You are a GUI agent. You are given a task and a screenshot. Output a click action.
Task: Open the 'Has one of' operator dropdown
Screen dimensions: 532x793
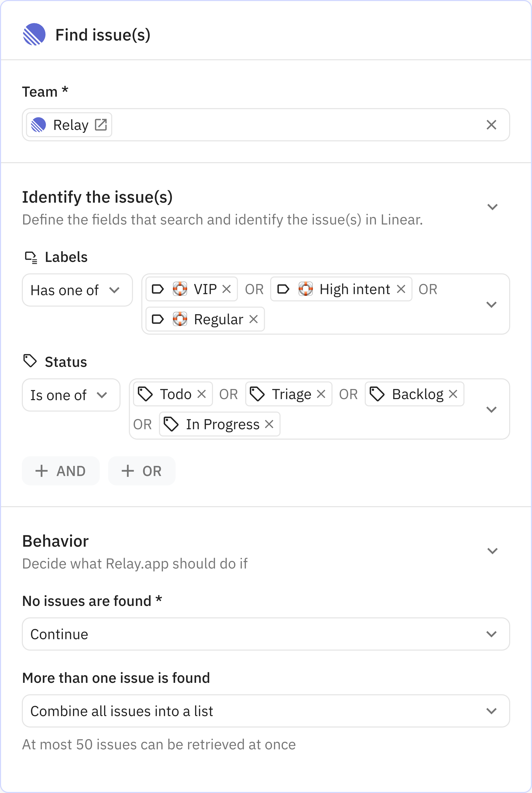[77, 290]
